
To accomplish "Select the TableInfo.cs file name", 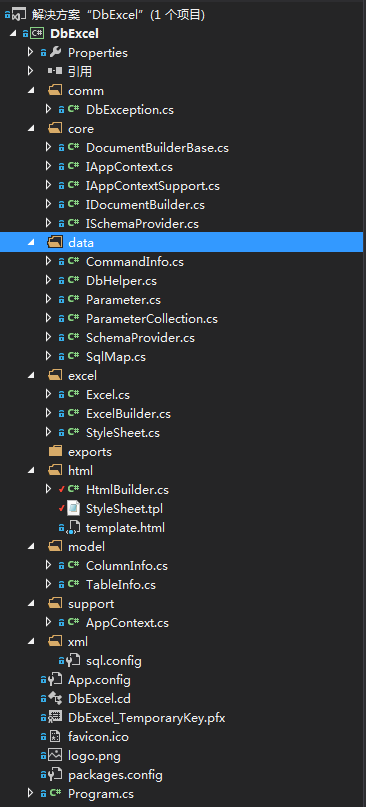I will point(120,585).
